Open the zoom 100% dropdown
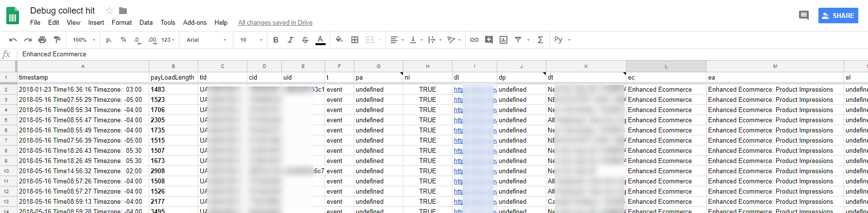The width and height of the screenshot is (868, 213). click(84, 40)
